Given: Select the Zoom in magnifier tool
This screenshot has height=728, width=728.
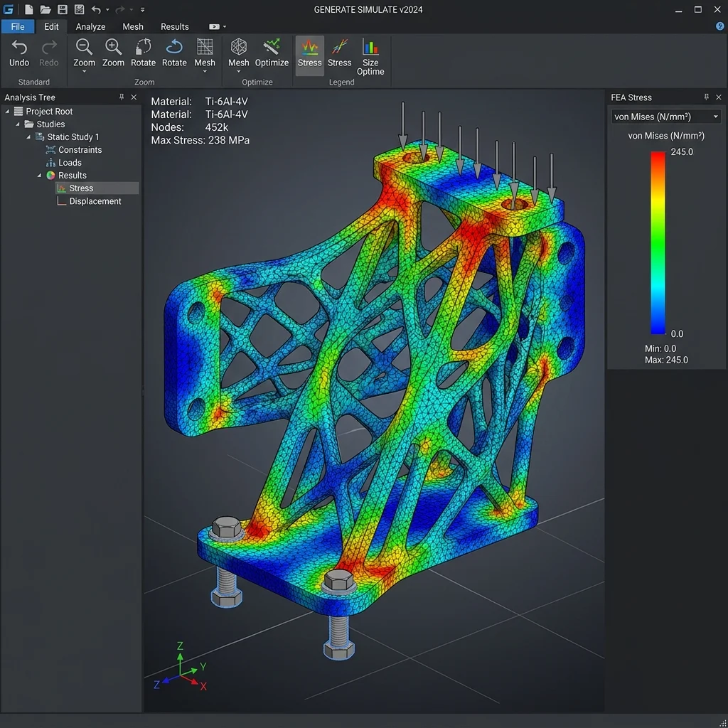Looking at the screenshot, I should [x=113, y=48].
